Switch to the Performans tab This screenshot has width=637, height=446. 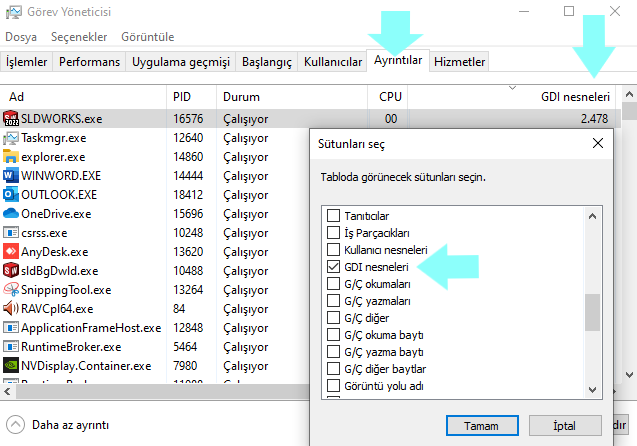[90, 62]
